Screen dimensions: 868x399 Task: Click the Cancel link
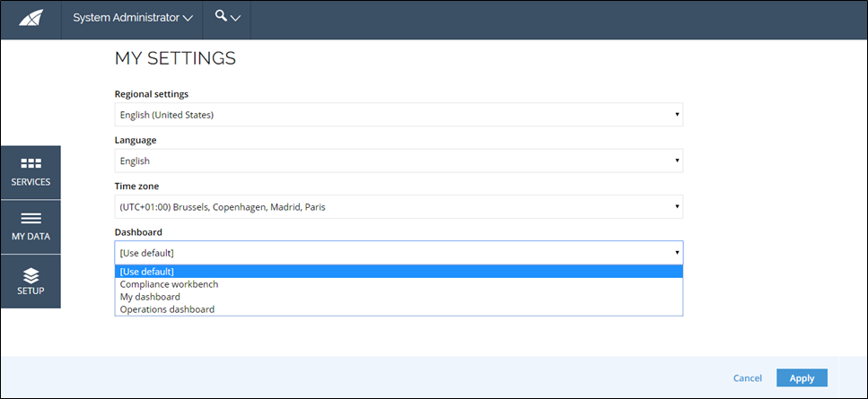(748, 378)
